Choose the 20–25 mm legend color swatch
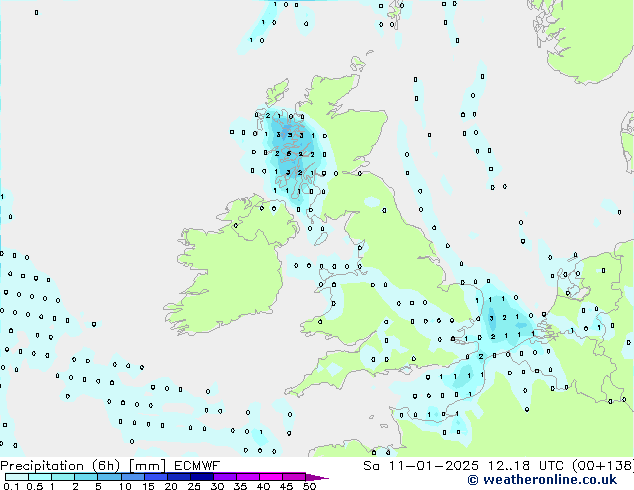Viewport: 634px width, 490px height. point(179,477)
